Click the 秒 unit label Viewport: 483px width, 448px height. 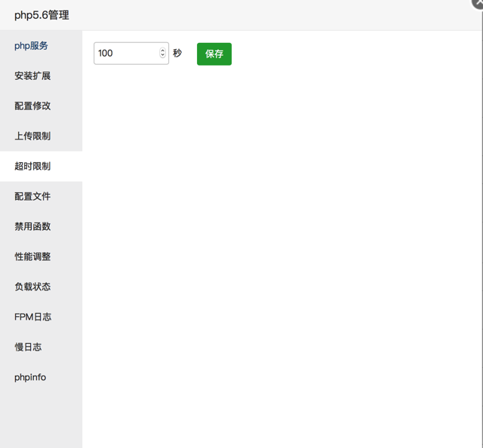tap(177, 54)
